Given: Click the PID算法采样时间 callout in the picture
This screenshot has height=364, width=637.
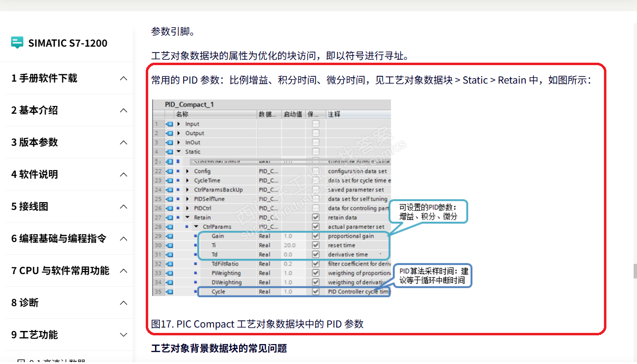Looking at the screenshot, I should [x=432, y=276].
